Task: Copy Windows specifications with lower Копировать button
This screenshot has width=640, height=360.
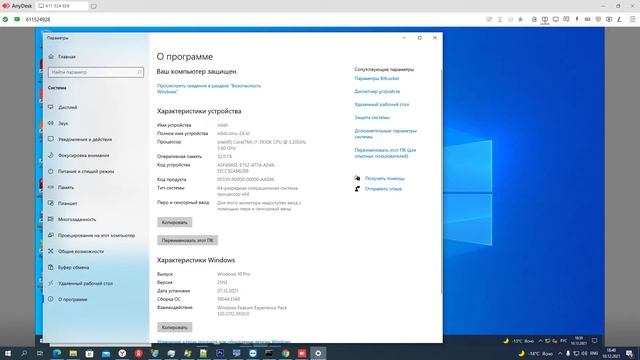Action: (175, 327)
